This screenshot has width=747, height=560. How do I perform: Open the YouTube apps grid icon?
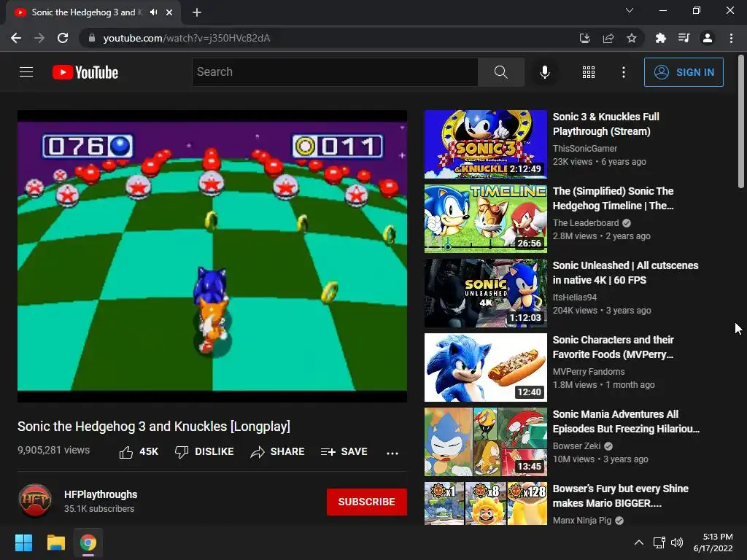point(589,72)
